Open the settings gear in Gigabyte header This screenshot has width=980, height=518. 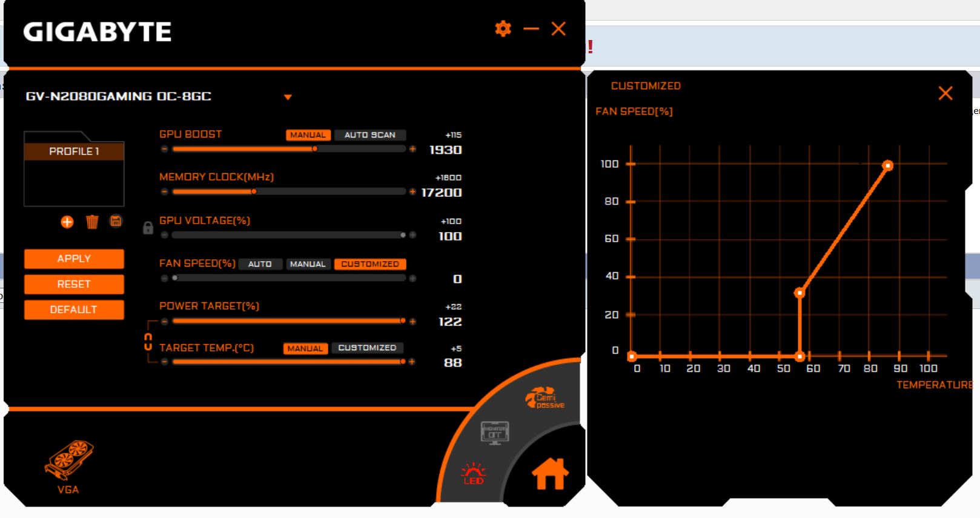point(503,28)
